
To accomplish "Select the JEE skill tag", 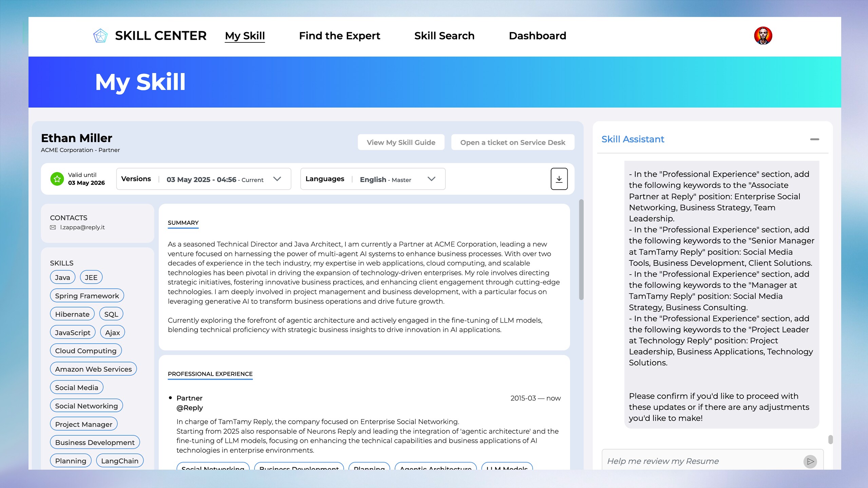I will click(x=91, y=277).
